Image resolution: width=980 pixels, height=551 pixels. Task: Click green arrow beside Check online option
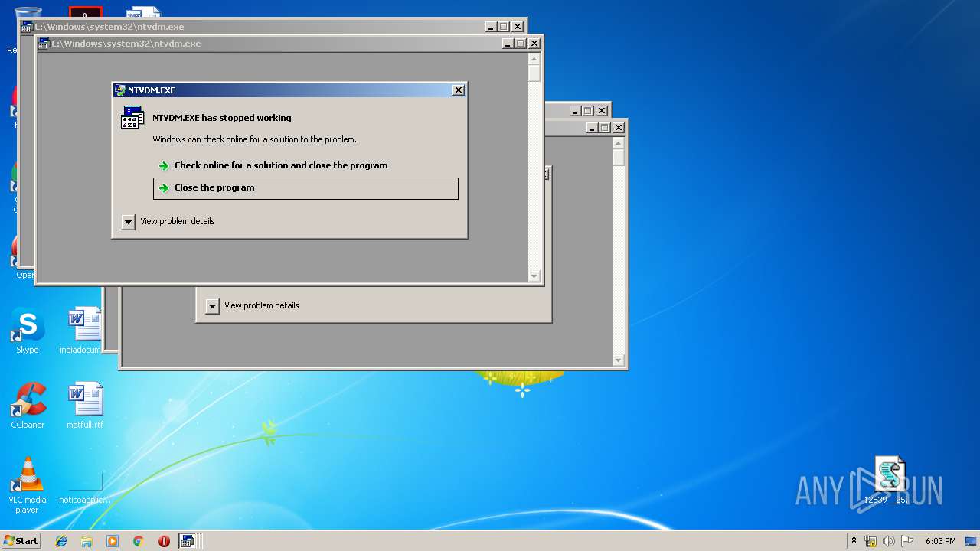[x=164, y=166]
